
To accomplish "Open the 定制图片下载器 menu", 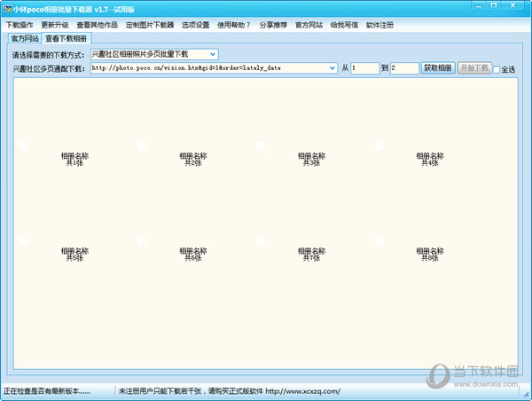I will tap(150, 25).
